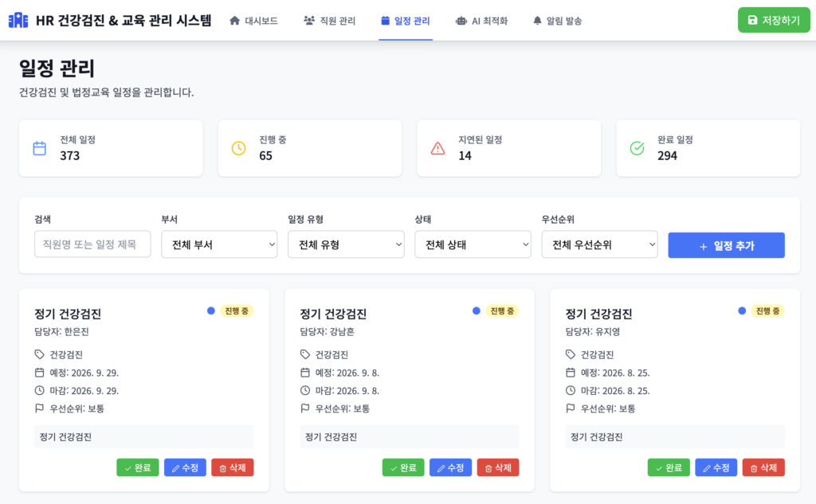Screen dimensions: 816x504
Task: Click the 일정 추가 button
Action: point(726,245)
